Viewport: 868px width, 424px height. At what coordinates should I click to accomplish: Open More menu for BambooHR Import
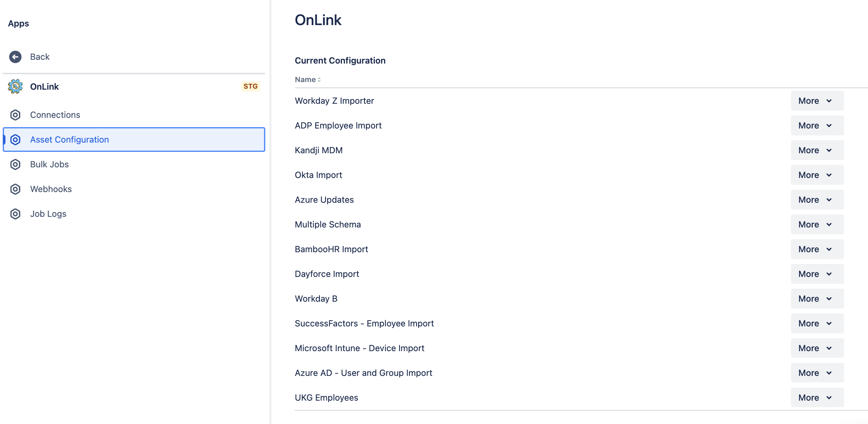tap(817, 249)
